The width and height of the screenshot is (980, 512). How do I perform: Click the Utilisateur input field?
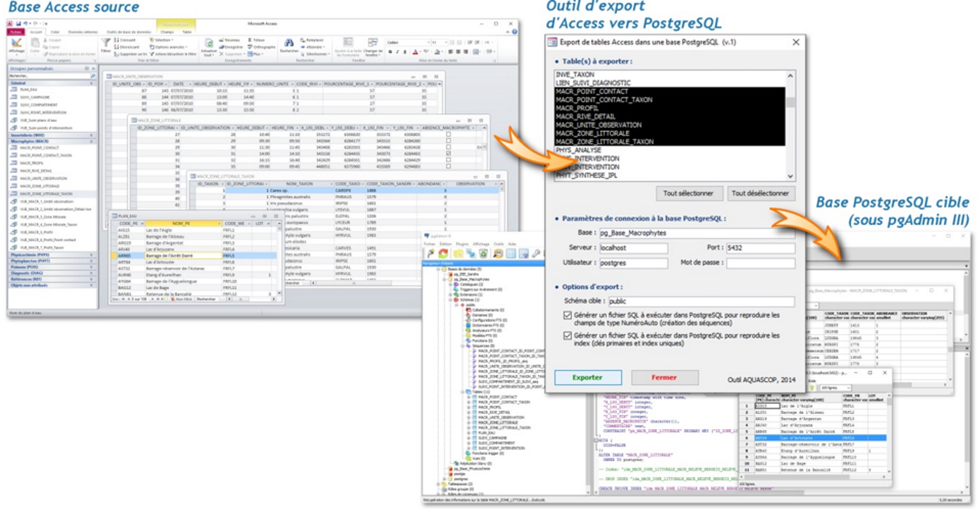coord(634,263)
